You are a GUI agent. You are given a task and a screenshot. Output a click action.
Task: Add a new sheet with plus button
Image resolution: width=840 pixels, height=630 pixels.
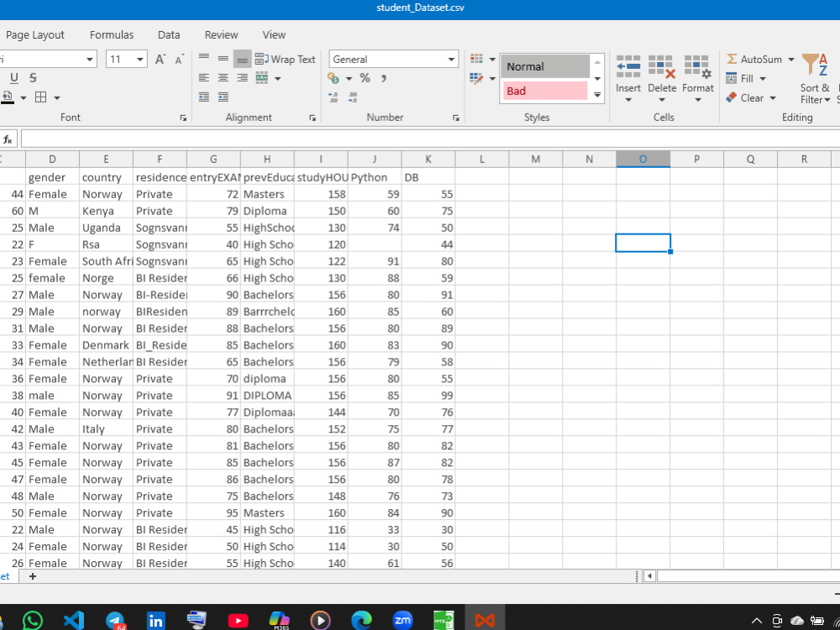coord(33,576)
